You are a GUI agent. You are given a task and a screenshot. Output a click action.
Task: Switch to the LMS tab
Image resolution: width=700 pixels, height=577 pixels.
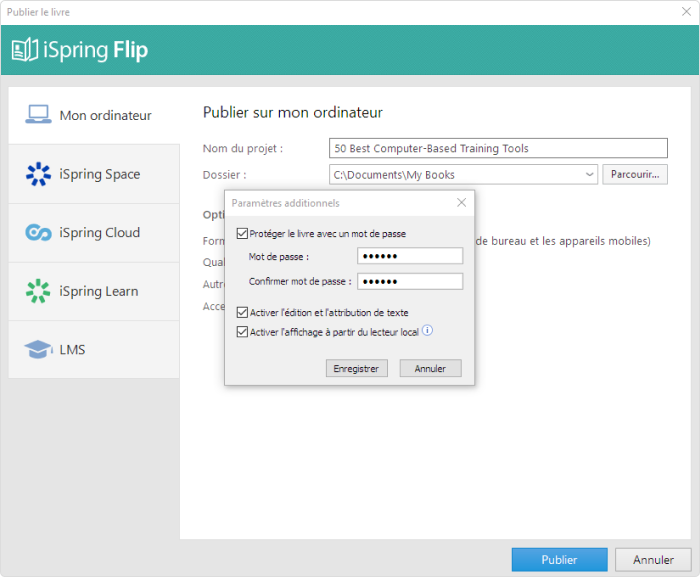pos(94,349)
